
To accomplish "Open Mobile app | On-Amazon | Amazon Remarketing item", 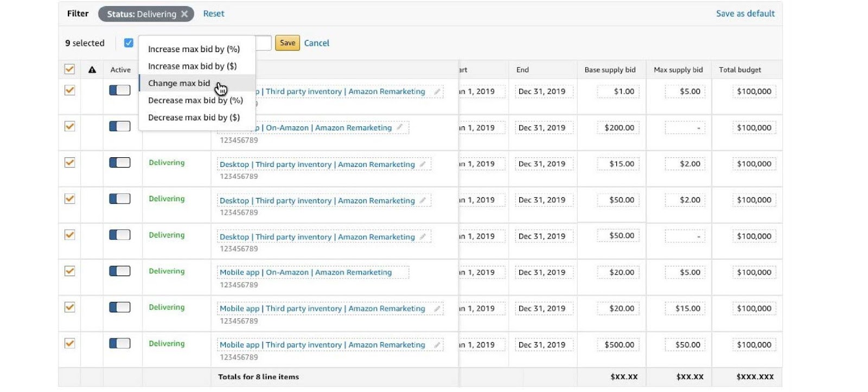I will [305, 272].
